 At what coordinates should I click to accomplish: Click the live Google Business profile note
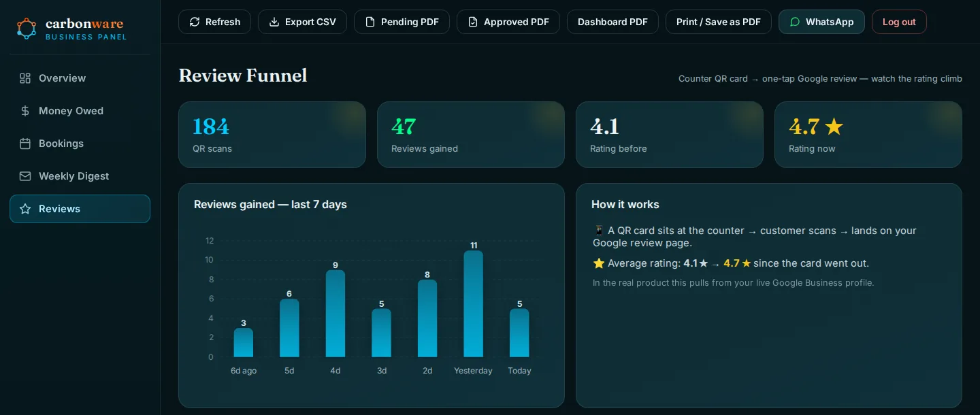[x=734, y=283]
